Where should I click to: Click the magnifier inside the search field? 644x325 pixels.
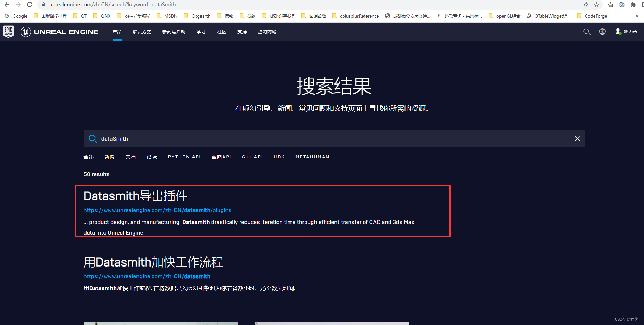coord(93,139)
